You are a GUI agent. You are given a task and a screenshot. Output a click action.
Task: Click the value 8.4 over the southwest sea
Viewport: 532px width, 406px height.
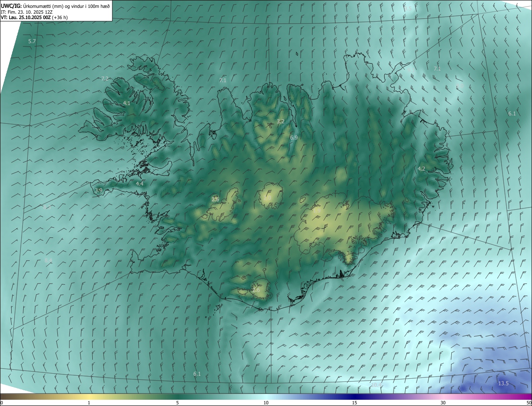point(48,260)
